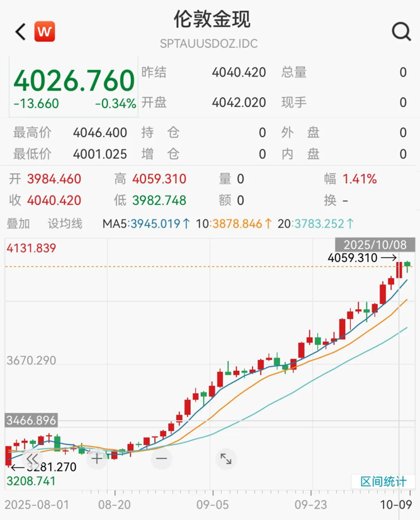Screen dimensions: 420x520
Task: Expand chart to fullscreen with arrows icon
Action: pyautogui.click(x=225, y=459)
